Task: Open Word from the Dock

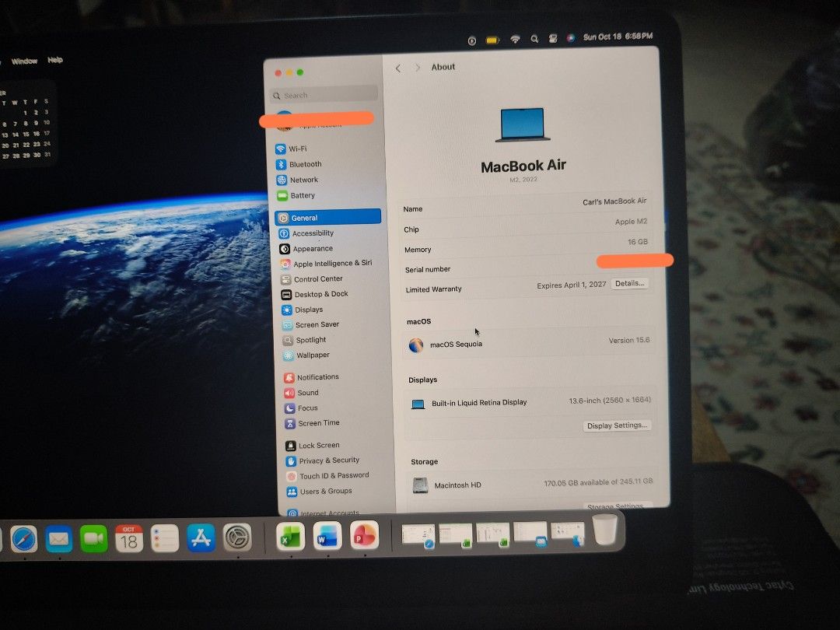Action: tap(327, 536)
